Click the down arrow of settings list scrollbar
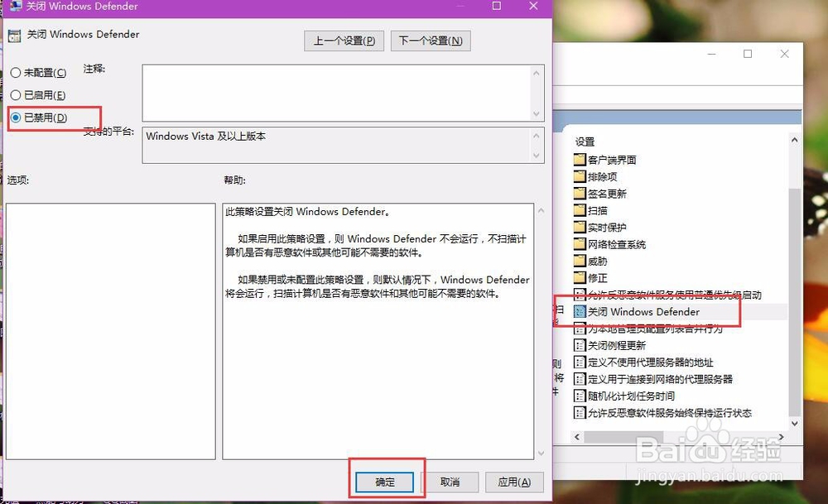The width and height of the screenshot is (828, 504). tap(794, 423)
